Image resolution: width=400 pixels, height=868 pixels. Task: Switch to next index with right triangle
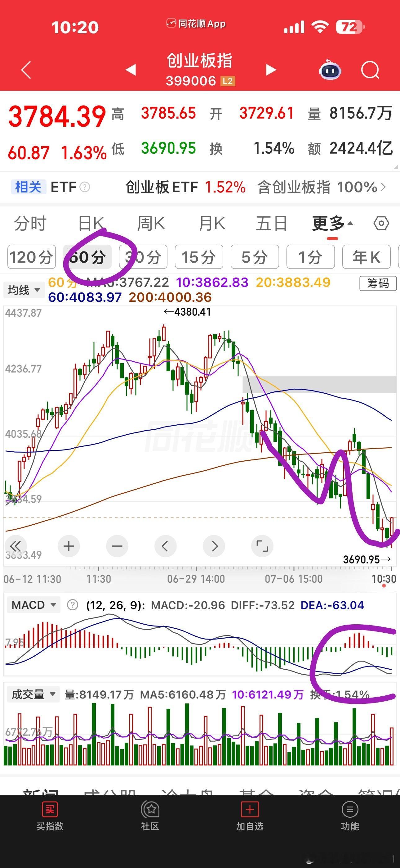pyautogui.click(x=271, y=70)
